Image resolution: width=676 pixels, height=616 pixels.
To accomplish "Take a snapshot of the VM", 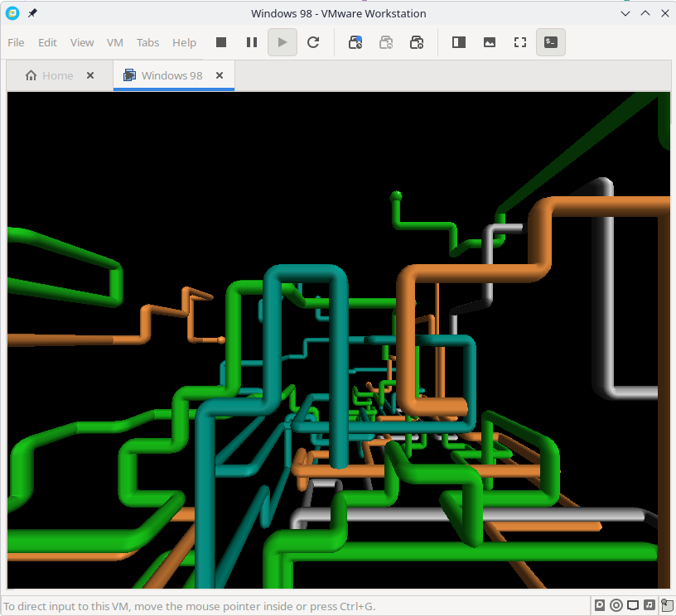I will (355, 42).
